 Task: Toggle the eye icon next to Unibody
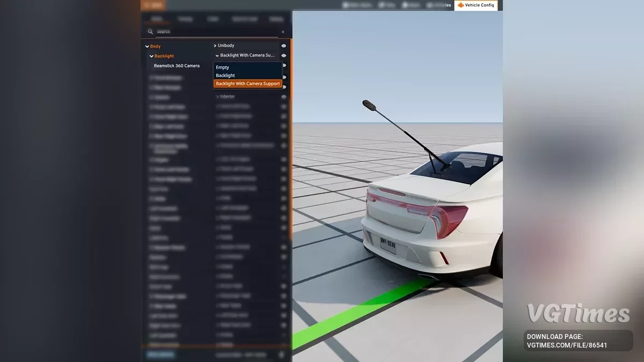pyautogui.click(x=283, y=46)
